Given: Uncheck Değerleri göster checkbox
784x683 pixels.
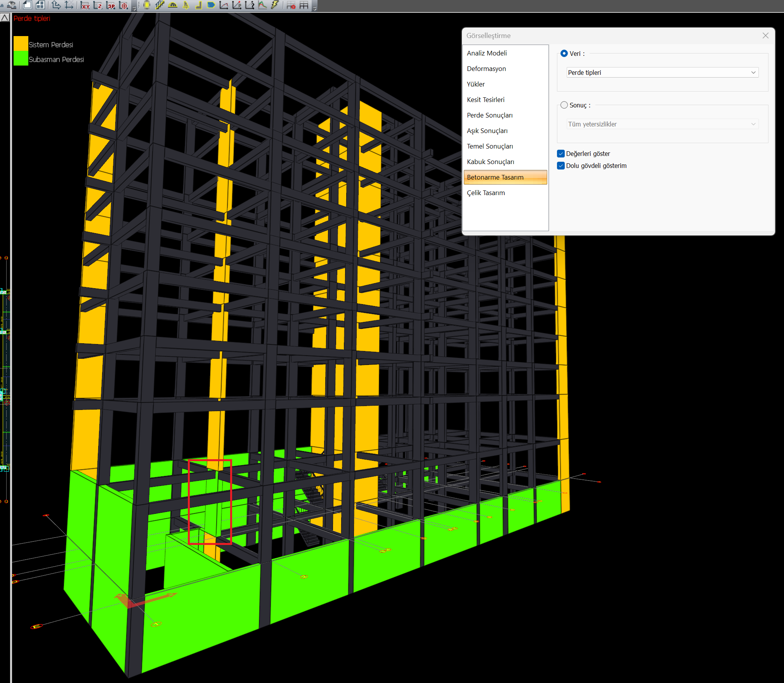Looking at the screenshot, I should [x=561, y=154].
